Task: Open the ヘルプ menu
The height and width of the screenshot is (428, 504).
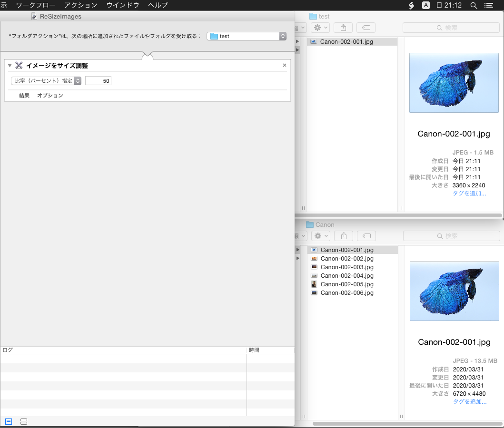Action: coord(158,5)
